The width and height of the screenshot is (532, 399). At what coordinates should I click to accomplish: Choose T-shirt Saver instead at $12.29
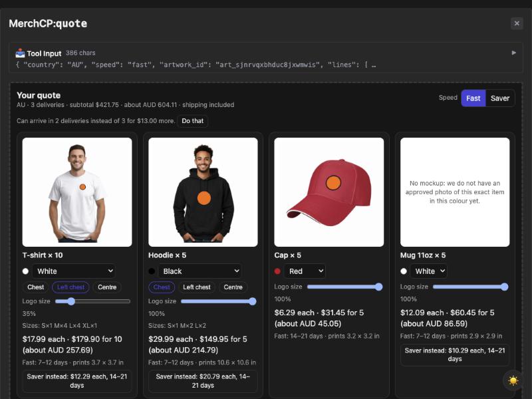coord(77,381)
